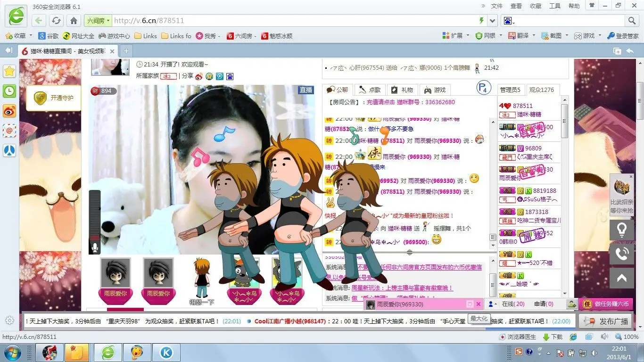Viewport: 644px width, 362px height.
Task: Open the 工具 menu
Action: 555,6
